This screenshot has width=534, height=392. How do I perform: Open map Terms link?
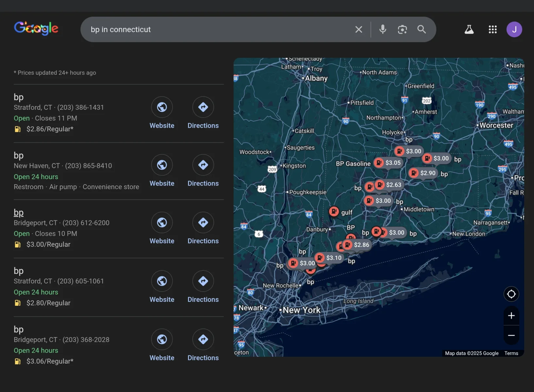pos(511,353)
